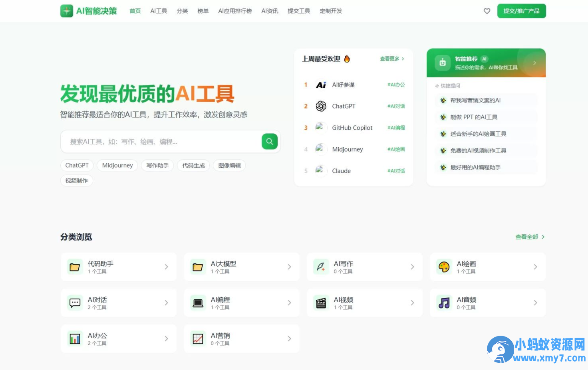Open the AI办公 bar chart icon
Image resolution: width=588 pixels, height=370 pixels.
pos(75,338)
